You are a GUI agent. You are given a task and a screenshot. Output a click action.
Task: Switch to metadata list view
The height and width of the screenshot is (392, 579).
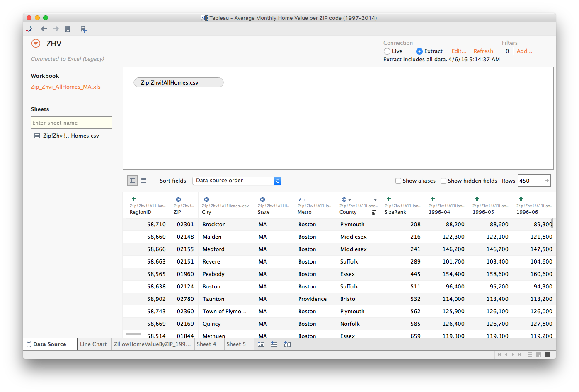[x=143, y=181]
